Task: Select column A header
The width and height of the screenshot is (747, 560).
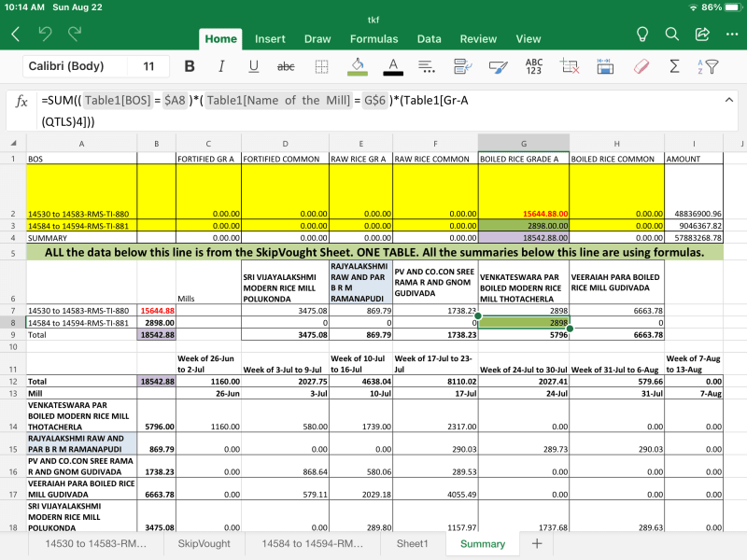Action: pyautogui.click(x=81, y=144)
